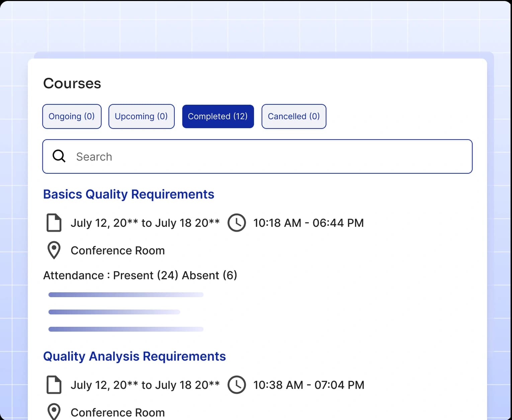Click Absent (6) attendance count
The image size is (512, 420).
(209, 275)
